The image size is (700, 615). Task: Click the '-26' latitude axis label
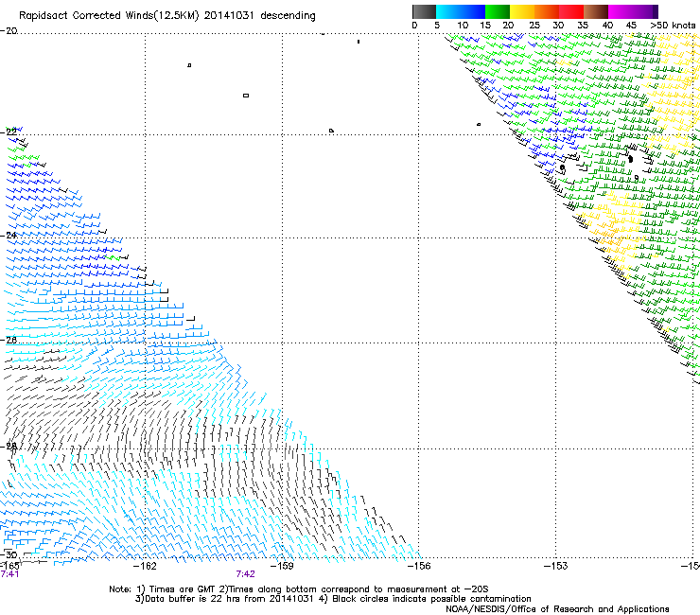[9, 340]
